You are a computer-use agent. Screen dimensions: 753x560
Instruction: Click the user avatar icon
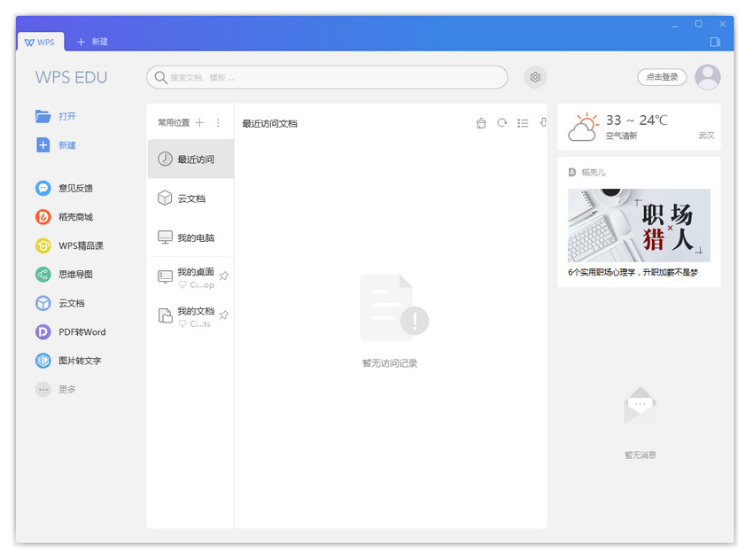[x=708, y=77]
